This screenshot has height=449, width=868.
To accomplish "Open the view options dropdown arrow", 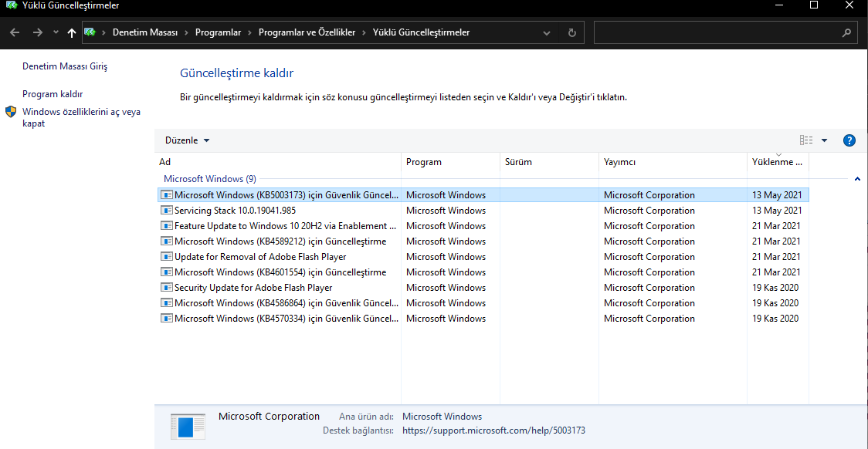I will tap(824, 140).
